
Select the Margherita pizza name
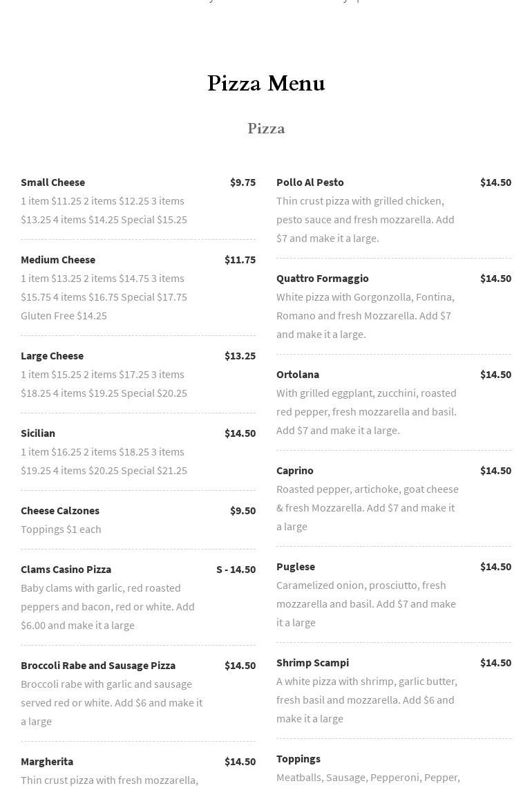pyautogui.click(x=47, y=762)
